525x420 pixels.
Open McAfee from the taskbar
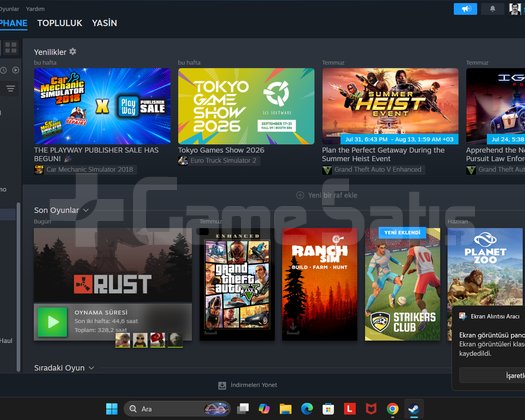(x=371, y=409)
